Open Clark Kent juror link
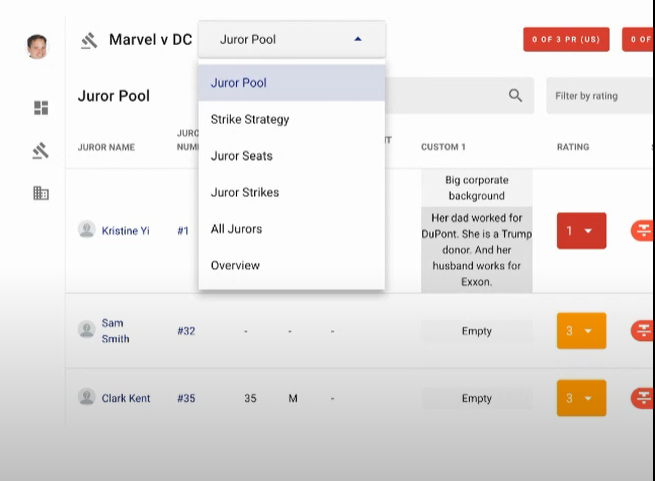The width and height of the screenshot is (655, 481). pyautogui.click(x=126, y=398)
